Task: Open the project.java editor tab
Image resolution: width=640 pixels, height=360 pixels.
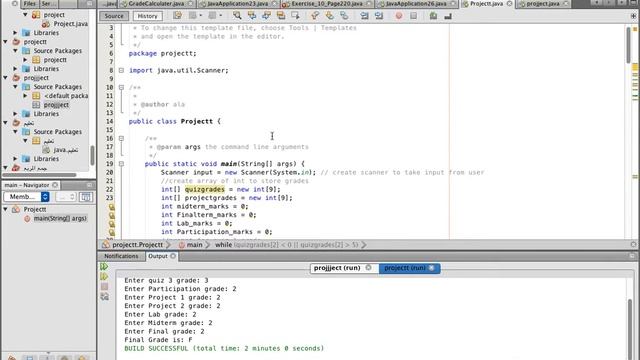Action: tap(542, 4)
